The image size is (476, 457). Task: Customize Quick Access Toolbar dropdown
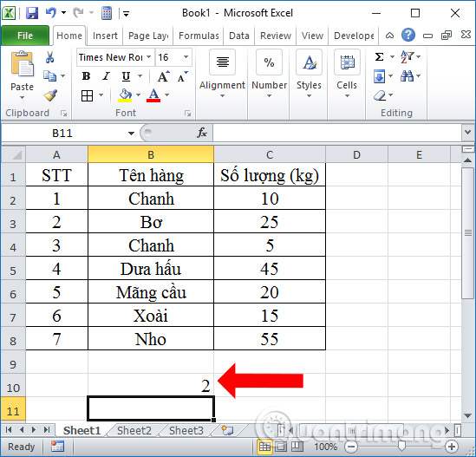[x=127, y=13]
